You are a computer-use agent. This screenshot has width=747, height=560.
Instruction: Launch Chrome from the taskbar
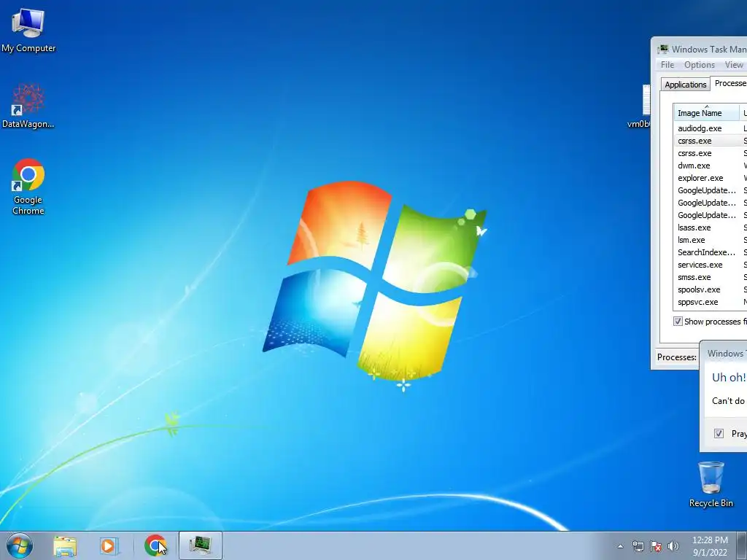click(x=155, y=545)
